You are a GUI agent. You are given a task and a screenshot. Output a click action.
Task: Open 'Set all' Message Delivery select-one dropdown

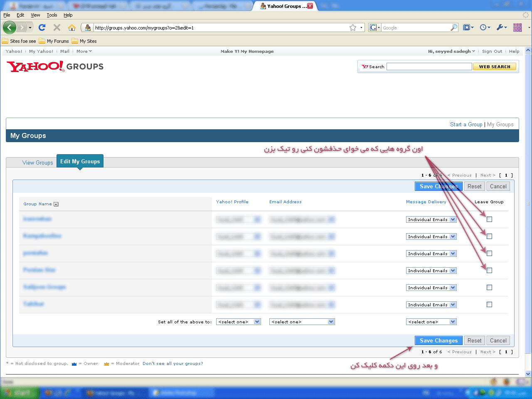click(431, 322)
